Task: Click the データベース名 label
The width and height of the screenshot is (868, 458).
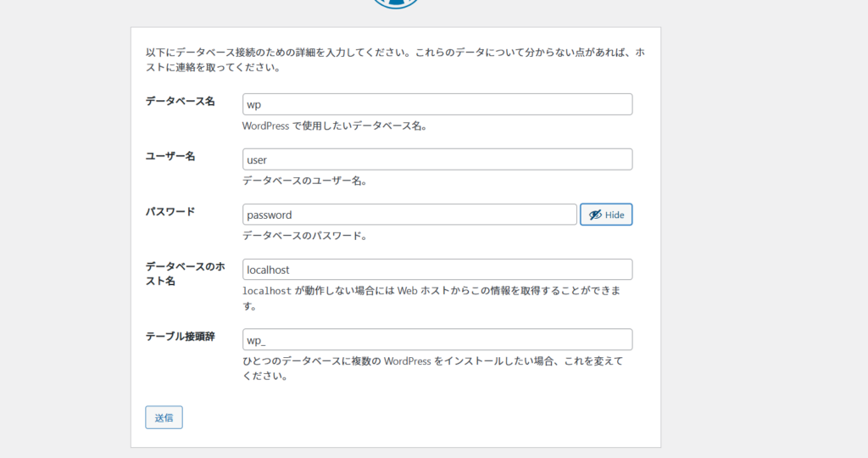Action: (x=180, y=101)
